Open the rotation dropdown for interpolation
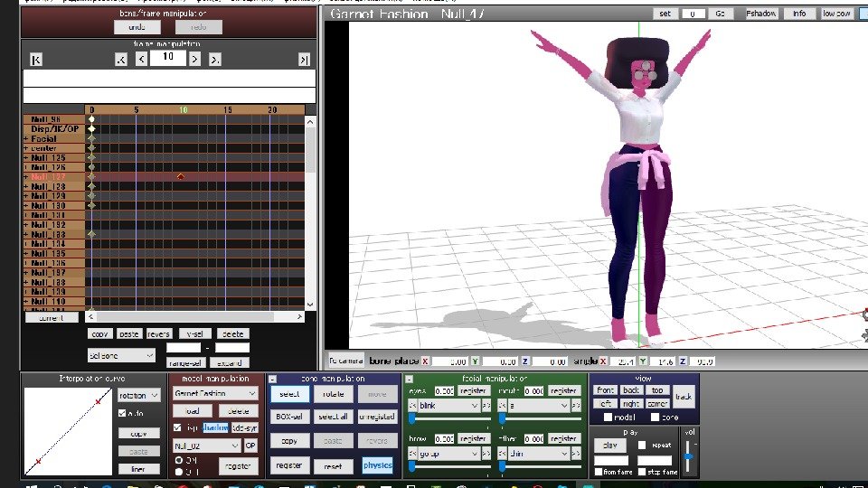The width and height of the screenshot is (868, 488). (139, 395)
